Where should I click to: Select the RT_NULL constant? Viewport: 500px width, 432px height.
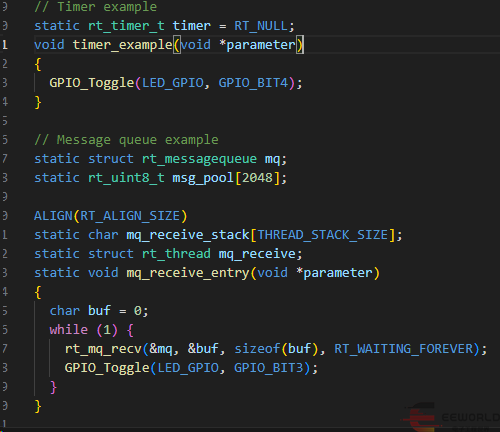pyautogui.click(x=261, y=26)
